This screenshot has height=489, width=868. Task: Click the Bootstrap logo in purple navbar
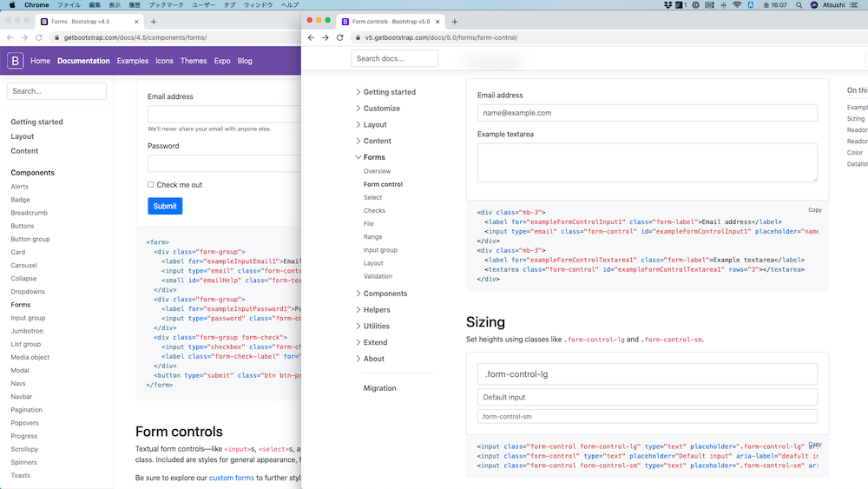pyautogui.click(x=15, y=60)
